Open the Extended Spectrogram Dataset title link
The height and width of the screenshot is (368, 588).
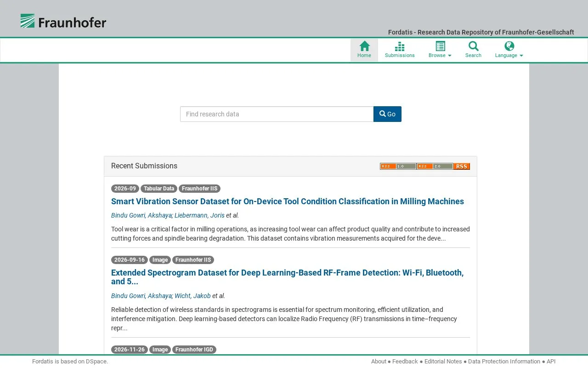pos(288,277)
